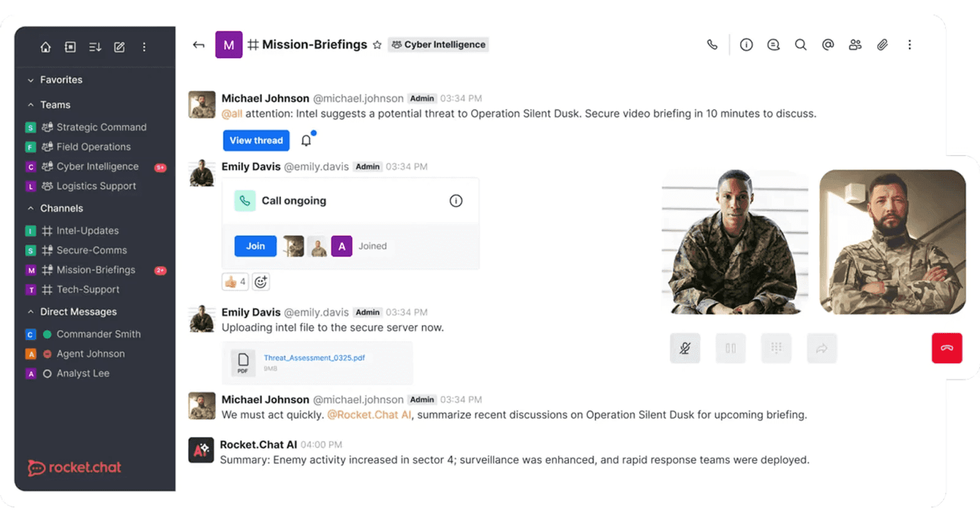
Task: Click the purple M channel avatar
Action: tap(228, 45)
